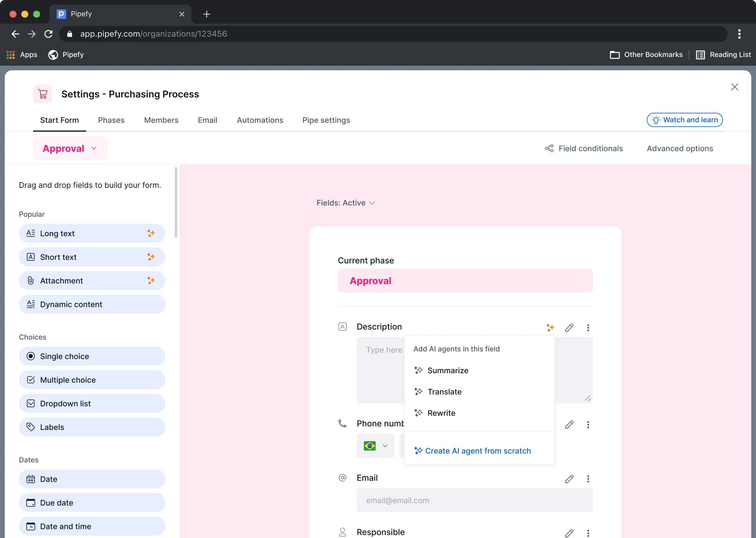Switch to the Automations tab
Viewport: 756px width, 538px height.
(x=260, y=120)
